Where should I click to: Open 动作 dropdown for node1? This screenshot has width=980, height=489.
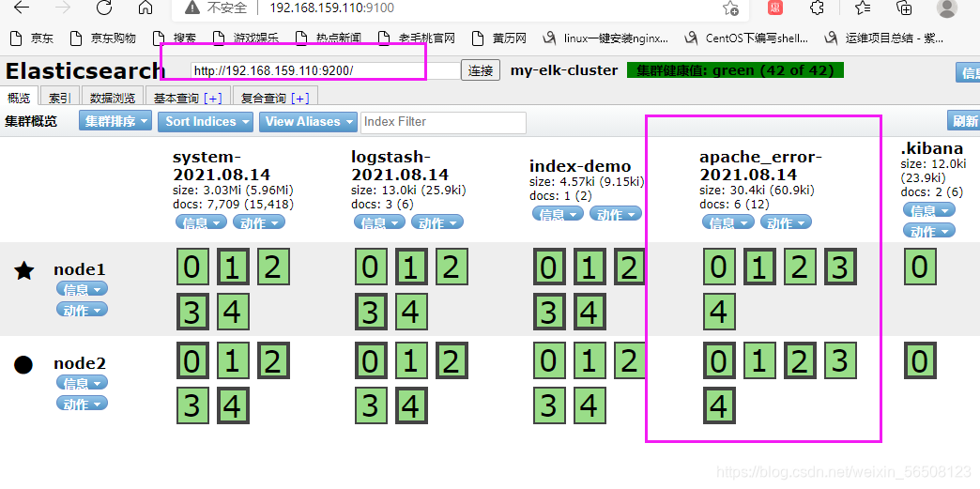click(82, 310)
